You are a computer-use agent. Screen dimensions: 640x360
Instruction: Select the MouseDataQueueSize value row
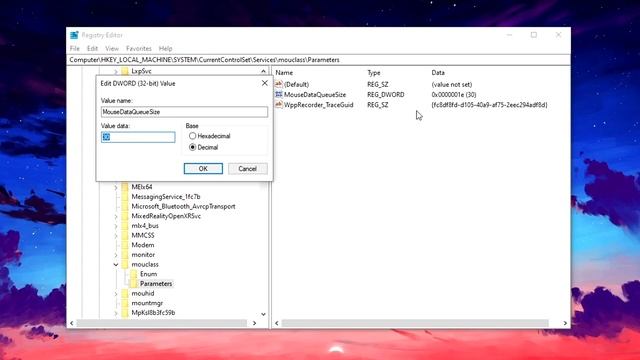(x=420, y=94)
